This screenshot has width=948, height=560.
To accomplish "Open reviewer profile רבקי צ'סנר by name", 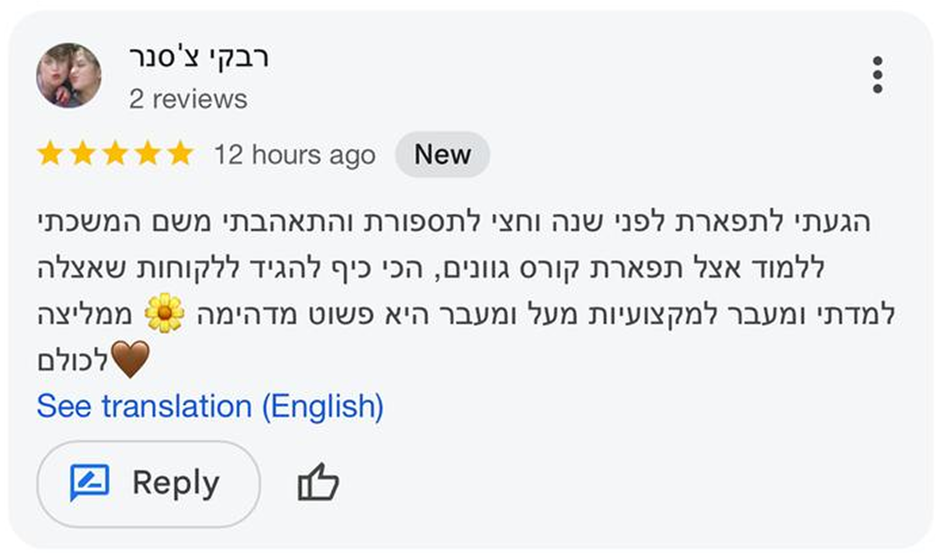I will [x=199, y=57].
